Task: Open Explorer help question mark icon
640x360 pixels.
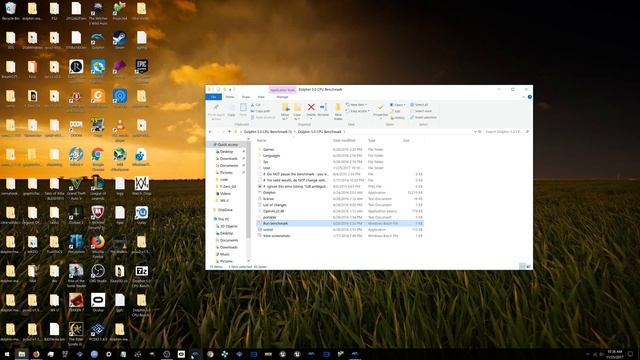Action: (x=529, y=97)
